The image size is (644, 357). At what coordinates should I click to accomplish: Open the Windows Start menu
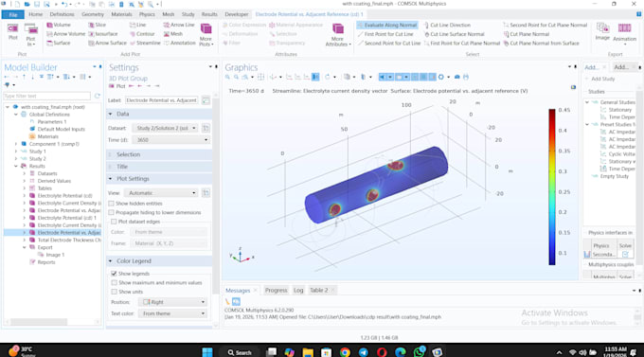pos(207,352)
